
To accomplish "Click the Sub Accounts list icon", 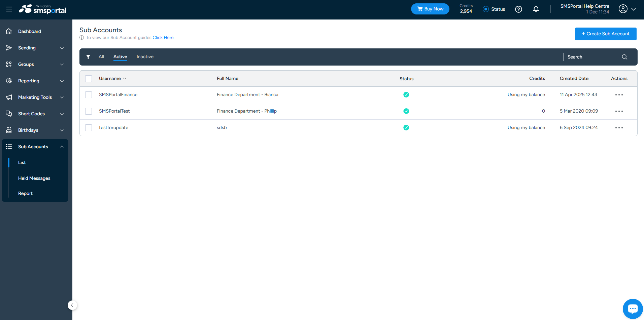I will click(x=9, y=147).
